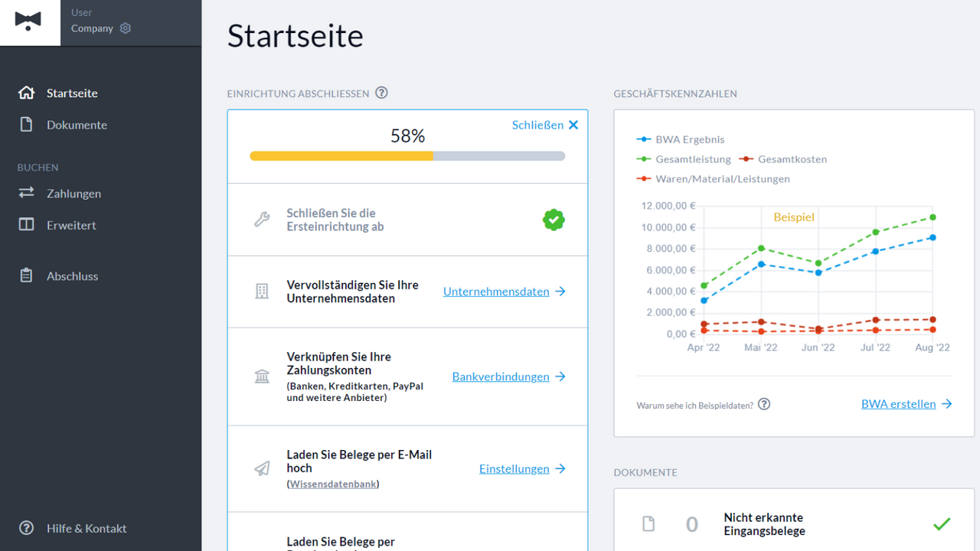Toggle Waren/Material/Leistungen legend entry

pos(713,179)
